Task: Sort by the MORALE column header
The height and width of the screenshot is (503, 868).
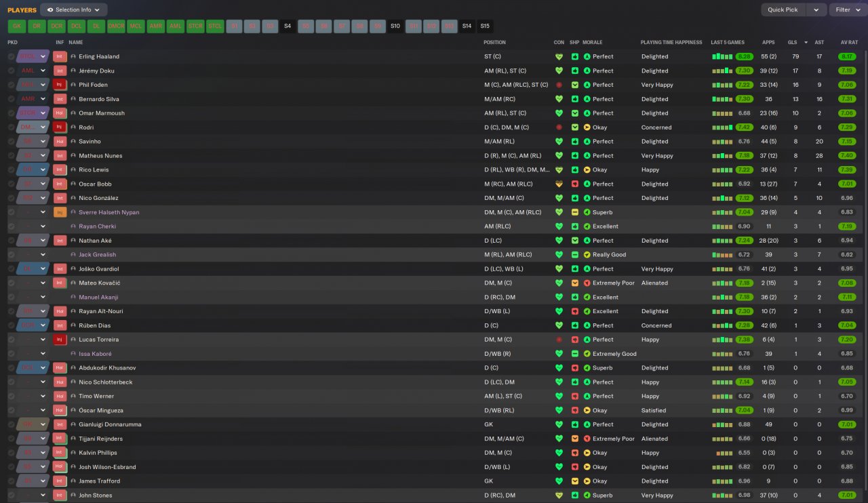Action: (592, 42)
